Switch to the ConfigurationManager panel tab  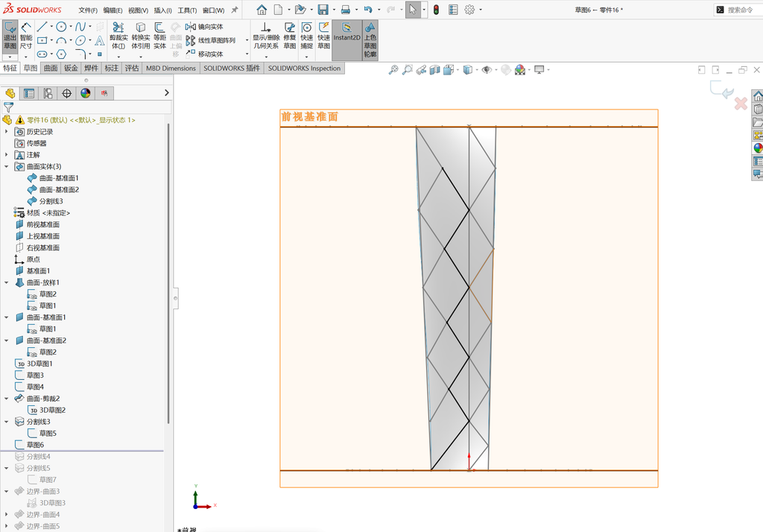tap(48, 93)
